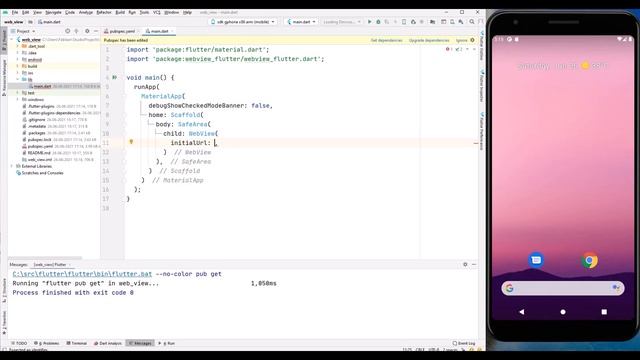This screenshot has height=360, width=640.
Task: Open the Dart Analysis tool window tab
Action: click(x=108, y=343)
